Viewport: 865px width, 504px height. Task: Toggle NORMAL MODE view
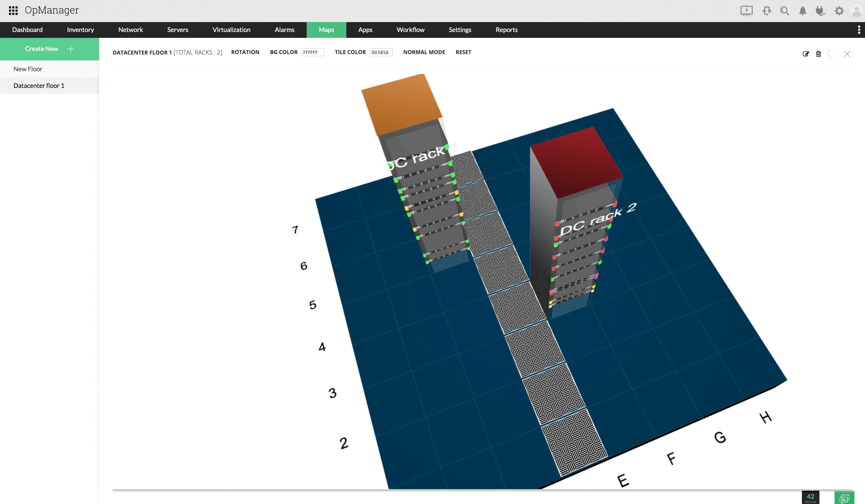coord(424,52)
